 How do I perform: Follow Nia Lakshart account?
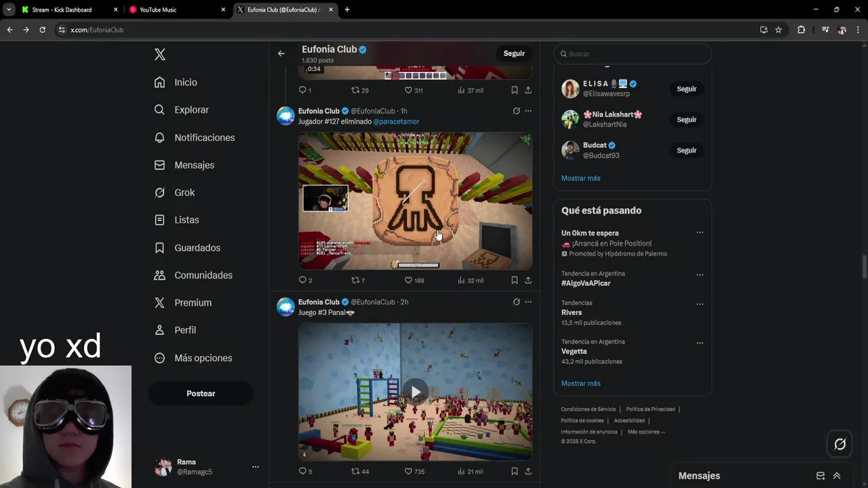686,119
